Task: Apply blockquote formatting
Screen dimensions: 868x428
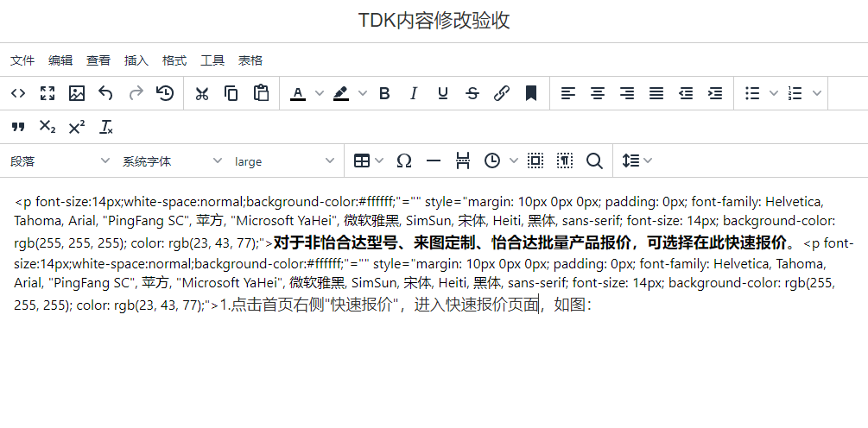Action: pos(18,127)
